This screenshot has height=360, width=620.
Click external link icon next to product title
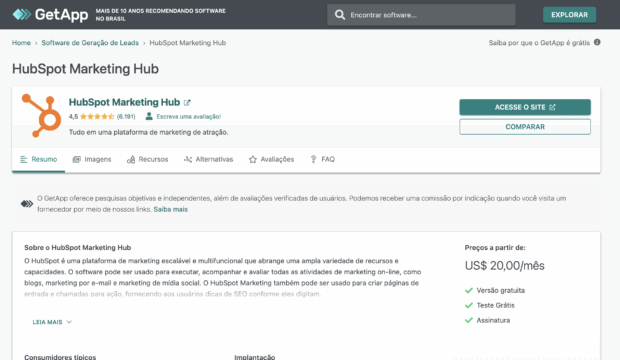(x=187, y=102)
